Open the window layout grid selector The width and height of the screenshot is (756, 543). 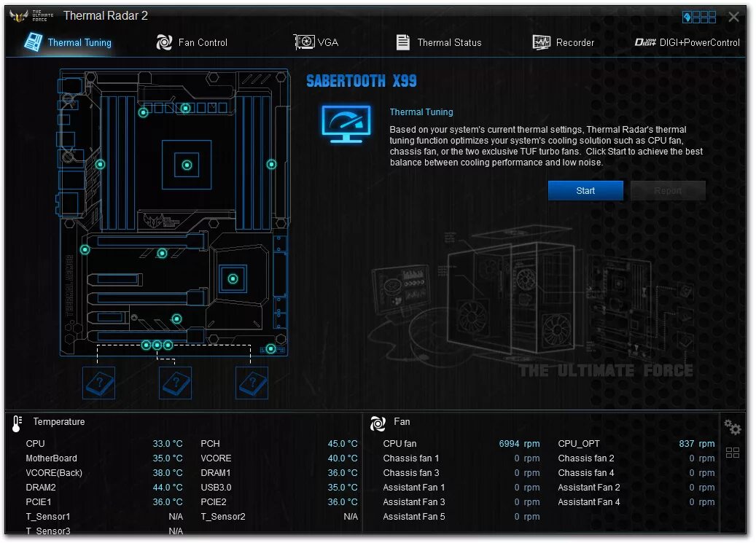699,17
